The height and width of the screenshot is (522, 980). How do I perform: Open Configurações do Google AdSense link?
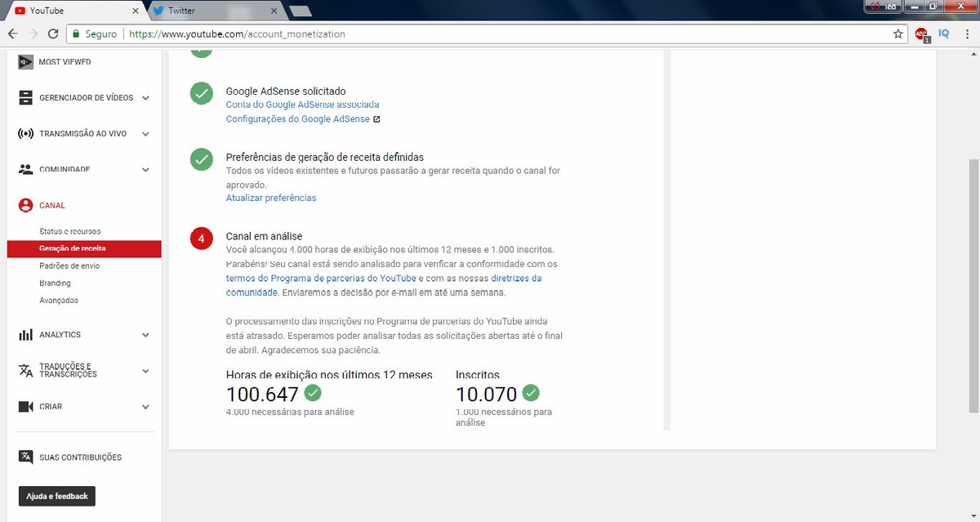[x=298, y=119]
